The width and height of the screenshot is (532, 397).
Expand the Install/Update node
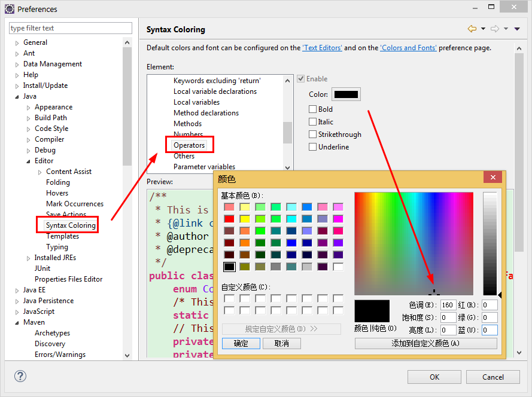click(x=17, y=85)
